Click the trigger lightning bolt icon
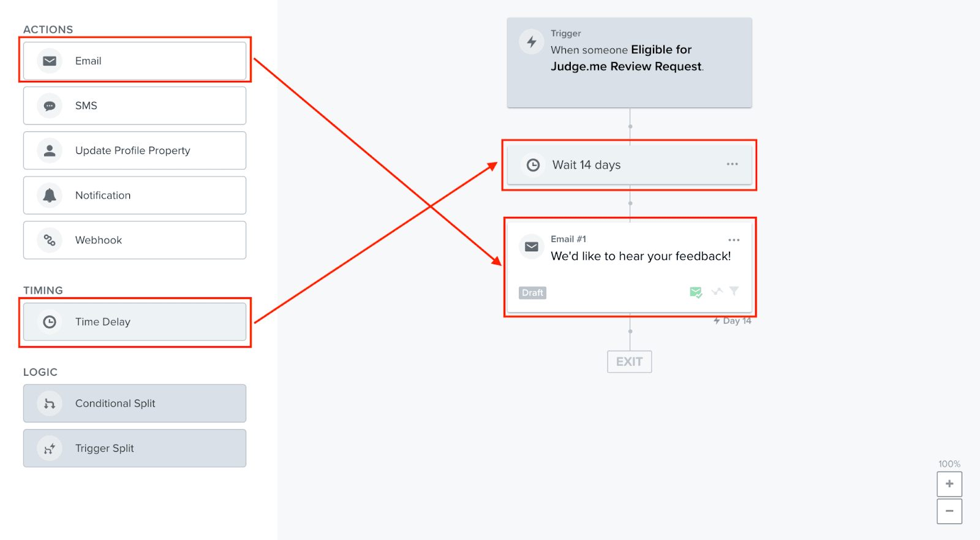Screen dimensions: 980x540 tap(532, 42)
